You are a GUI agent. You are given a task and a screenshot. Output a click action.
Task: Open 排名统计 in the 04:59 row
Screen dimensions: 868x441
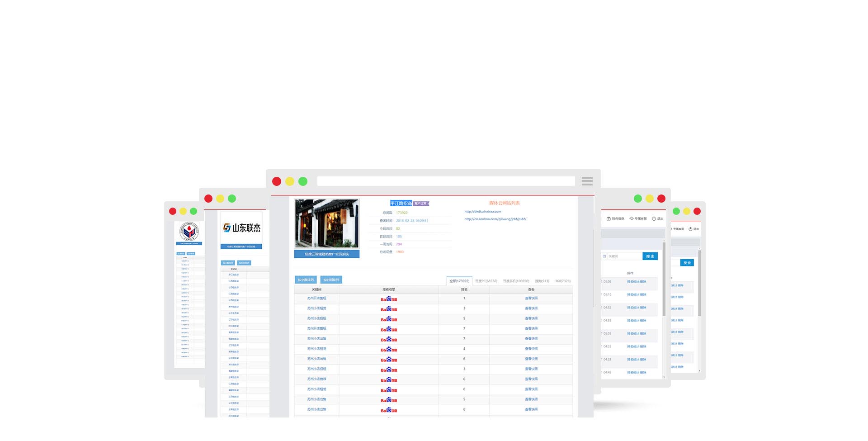[633, 321]
